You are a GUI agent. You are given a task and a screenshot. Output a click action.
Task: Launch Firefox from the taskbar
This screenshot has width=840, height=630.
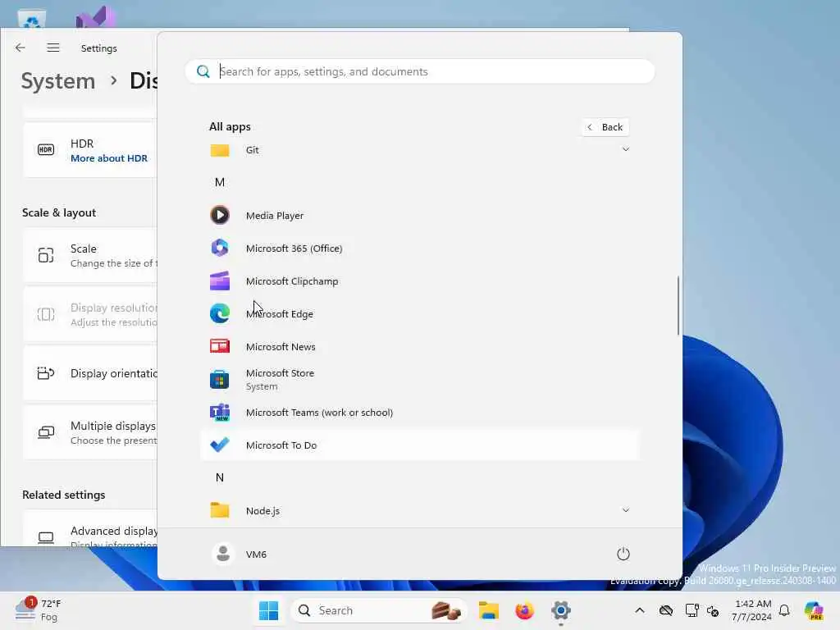pyautogui.click(x=524, y=610)
